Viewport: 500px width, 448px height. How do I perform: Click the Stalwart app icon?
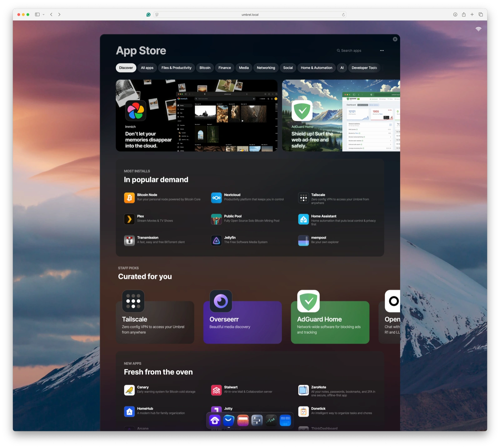pyautogui.click(x=216, y=390)
